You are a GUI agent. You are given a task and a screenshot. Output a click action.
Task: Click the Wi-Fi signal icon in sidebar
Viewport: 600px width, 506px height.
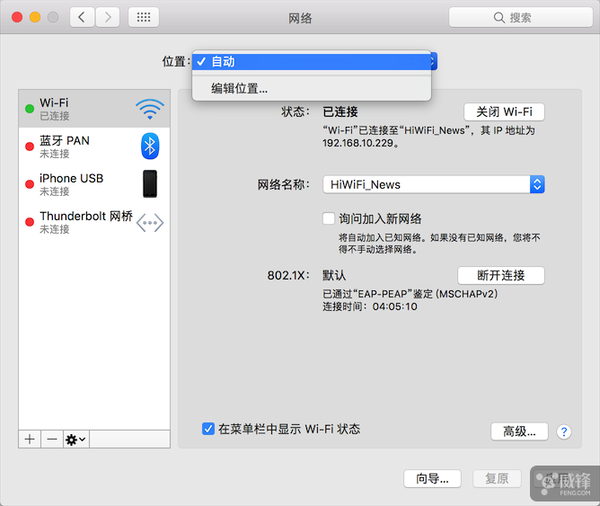149,109
